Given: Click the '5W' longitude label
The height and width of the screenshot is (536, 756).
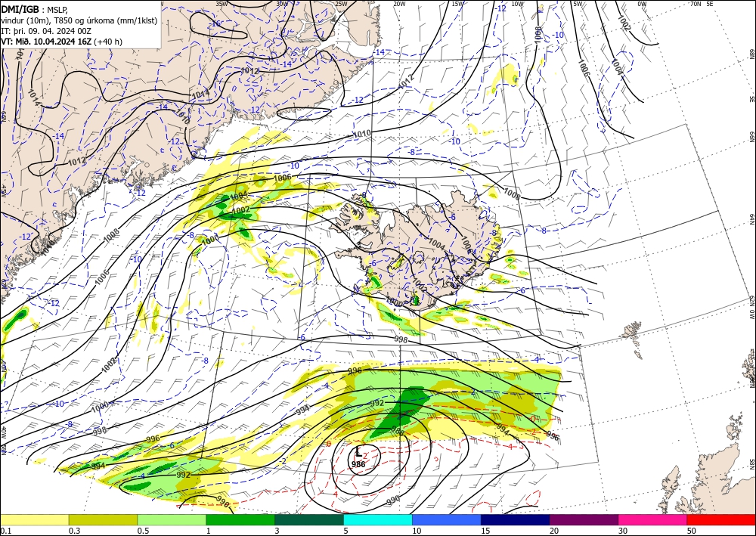Looking at the screenshot, I should coord(577,3).
